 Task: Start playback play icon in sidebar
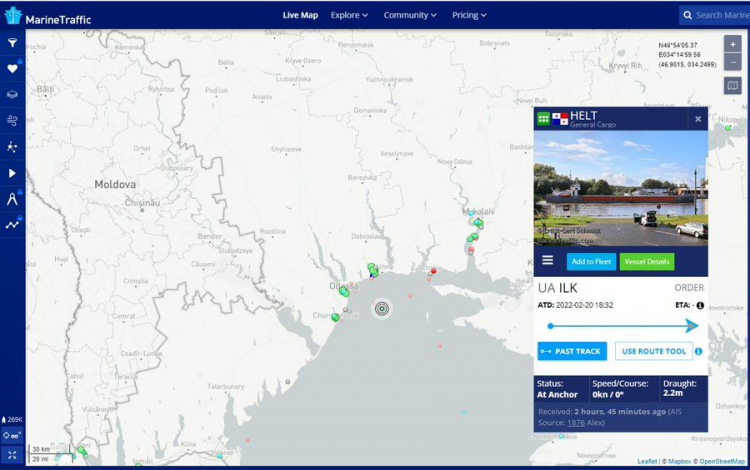[x=12, y=173]
